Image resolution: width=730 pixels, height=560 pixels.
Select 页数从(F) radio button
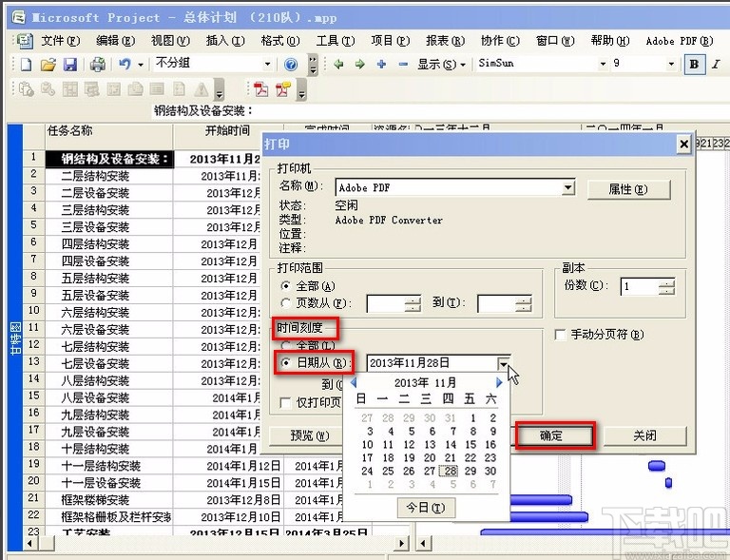[x=285, y=303]
